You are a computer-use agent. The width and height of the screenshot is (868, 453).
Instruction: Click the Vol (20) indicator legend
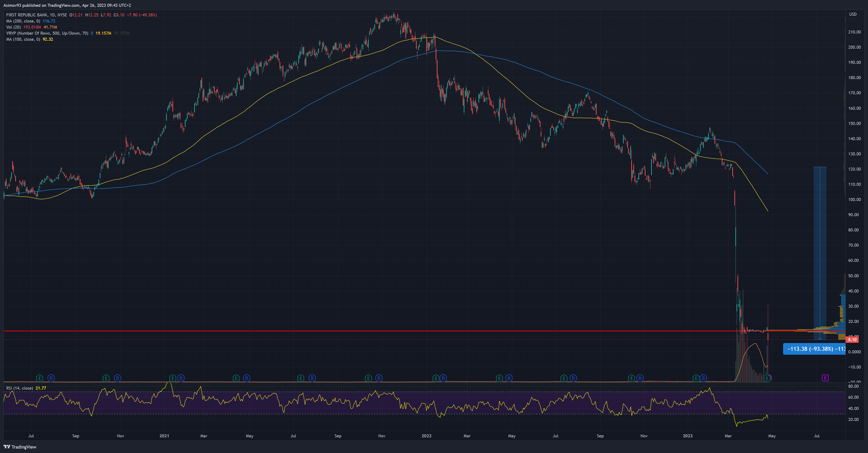(14, 27)
